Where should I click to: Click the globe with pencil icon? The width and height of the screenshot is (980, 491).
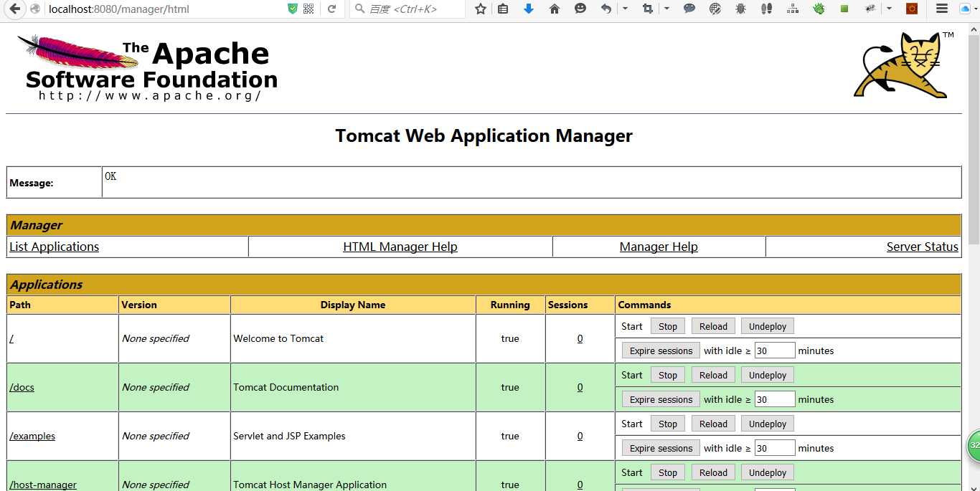click(x=715, y=9)
